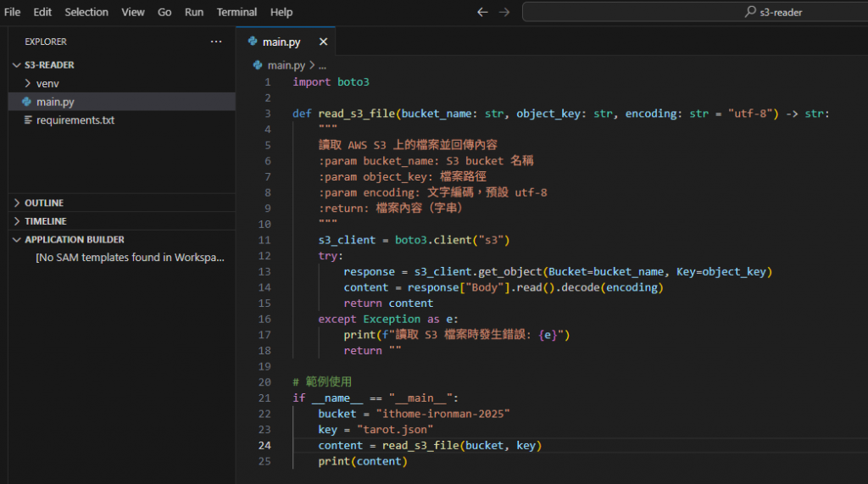Expand the TIMELINE section

[122, 221]
